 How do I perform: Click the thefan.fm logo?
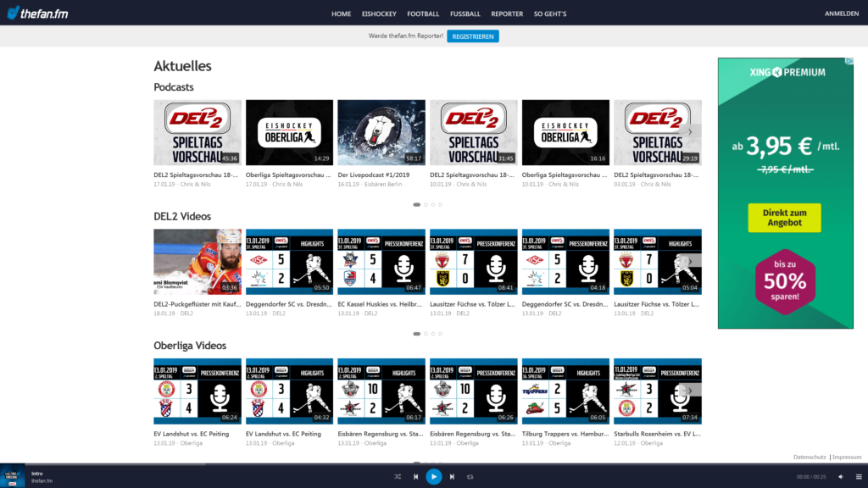point(37,14)
